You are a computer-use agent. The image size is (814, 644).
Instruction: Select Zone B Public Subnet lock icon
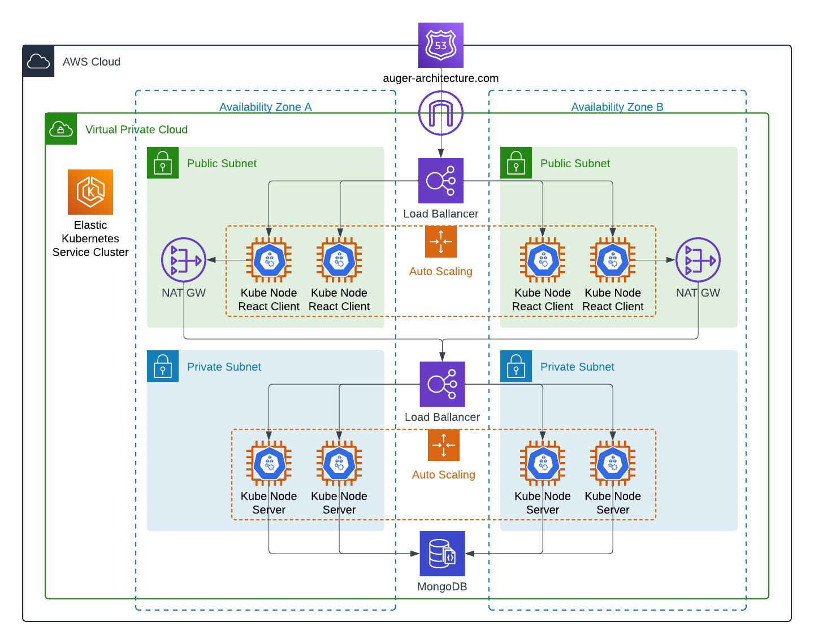[x=516, y=163]
